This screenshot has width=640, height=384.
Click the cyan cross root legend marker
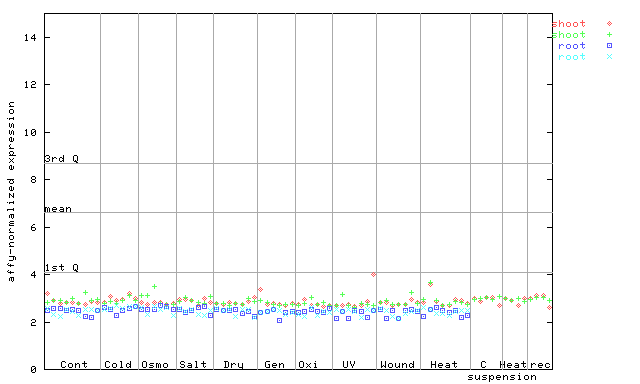609,57
